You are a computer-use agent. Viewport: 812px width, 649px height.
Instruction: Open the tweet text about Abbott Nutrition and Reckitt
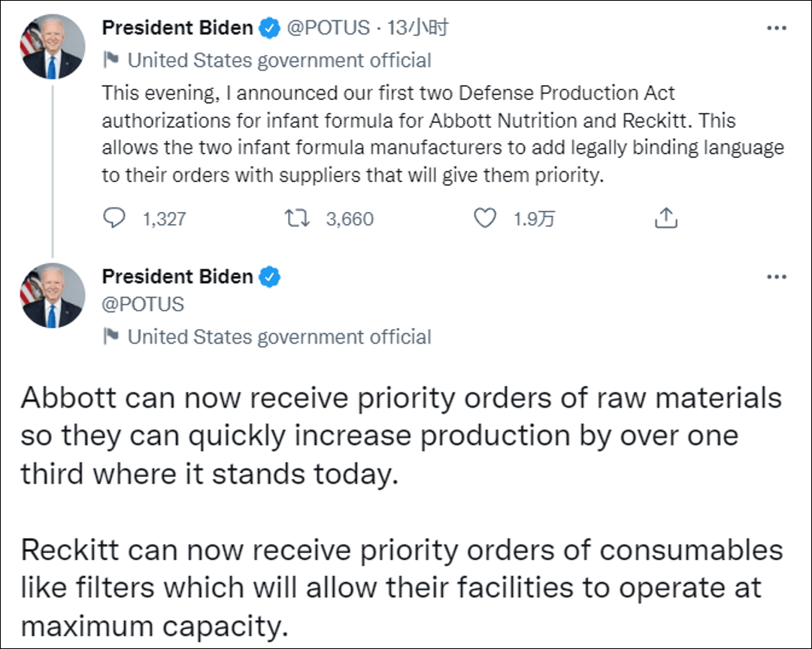click(x=442, y=133)
